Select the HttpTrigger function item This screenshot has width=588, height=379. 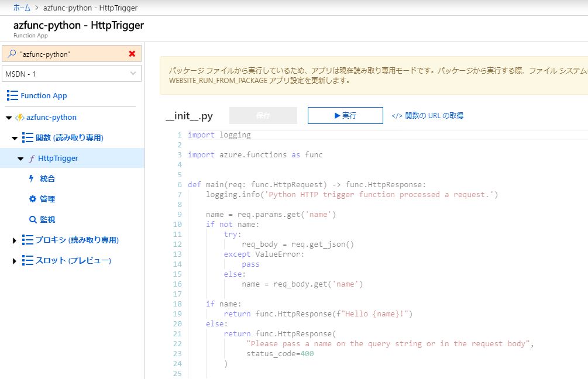(x=58, y=158)
